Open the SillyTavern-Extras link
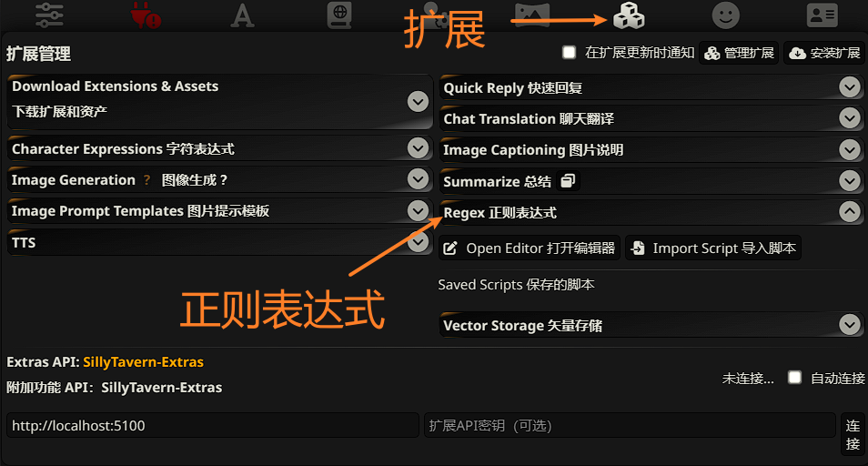 pos(144,362)
